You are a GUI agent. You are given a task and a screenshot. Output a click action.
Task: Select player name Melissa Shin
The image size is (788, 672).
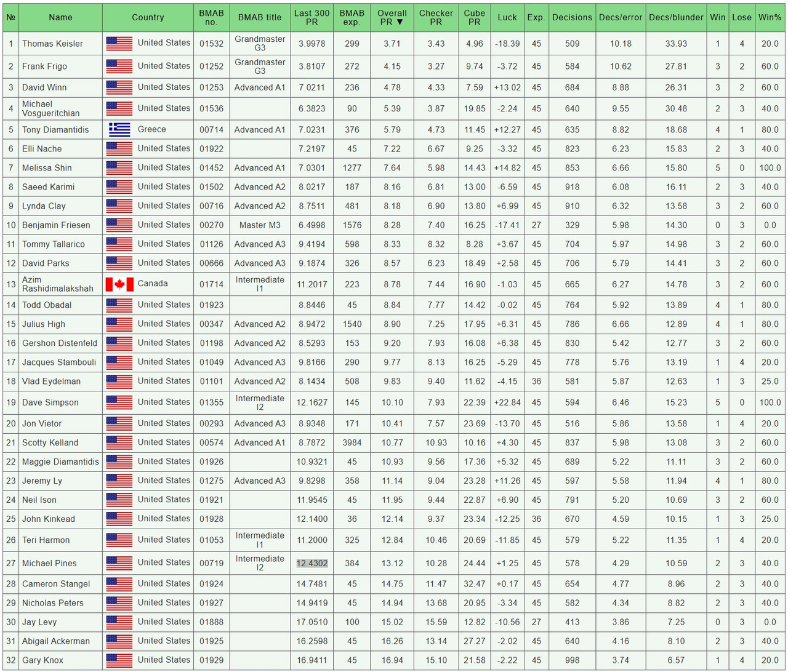(x=47, y=168)
